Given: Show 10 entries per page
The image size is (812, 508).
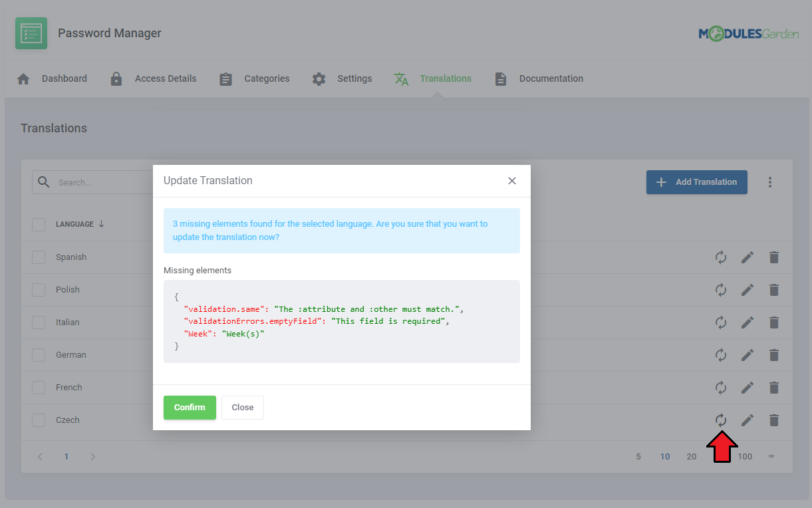Looking at the screenshot, I should pyautogui.click(x=665, y=457).
